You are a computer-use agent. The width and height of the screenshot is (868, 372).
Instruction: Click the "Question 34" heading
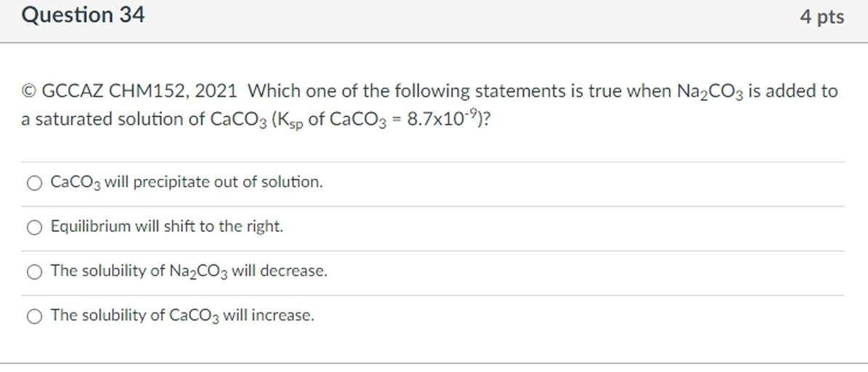[83, 15]
